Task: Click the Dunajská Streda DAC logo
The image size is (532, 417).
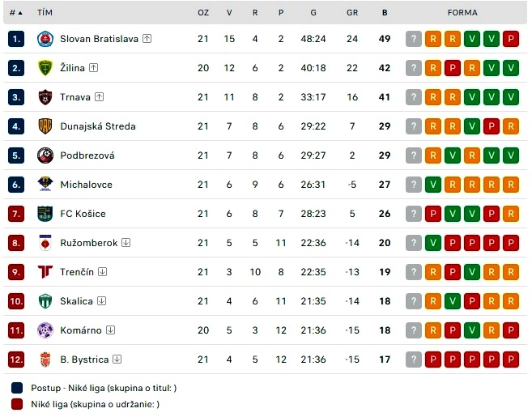Action: tap(45, 126)
